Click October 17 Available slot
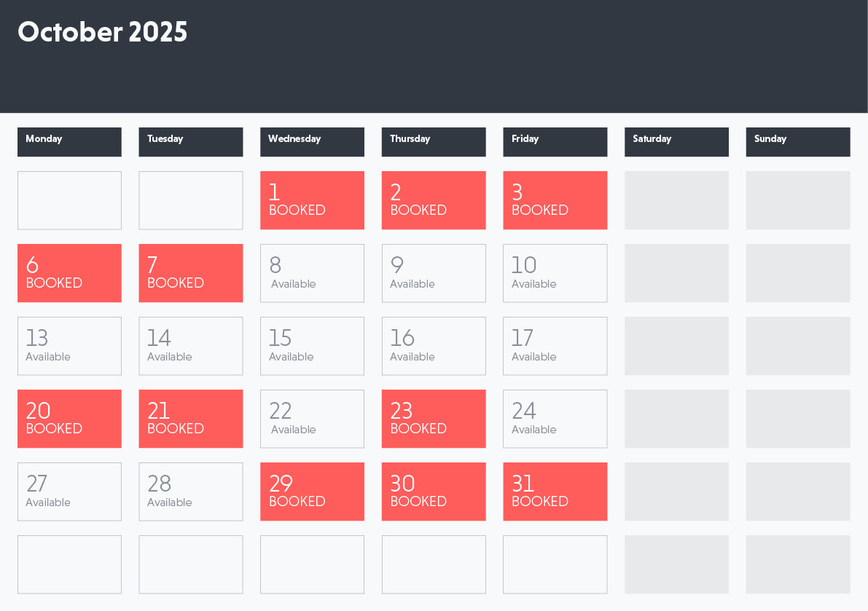This screenshot has width=868, height=611. point(555,346)
